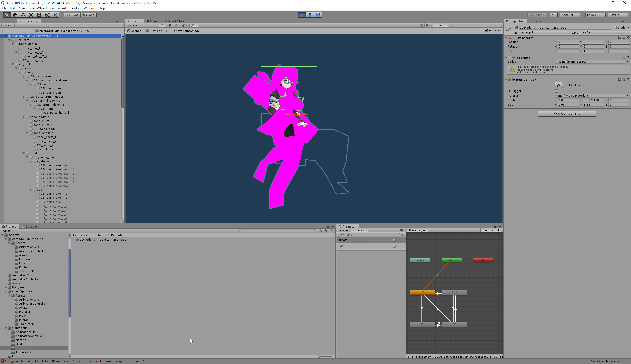
Task: Toggle scene lighting bulb icon
Action: tap(170, 25)
